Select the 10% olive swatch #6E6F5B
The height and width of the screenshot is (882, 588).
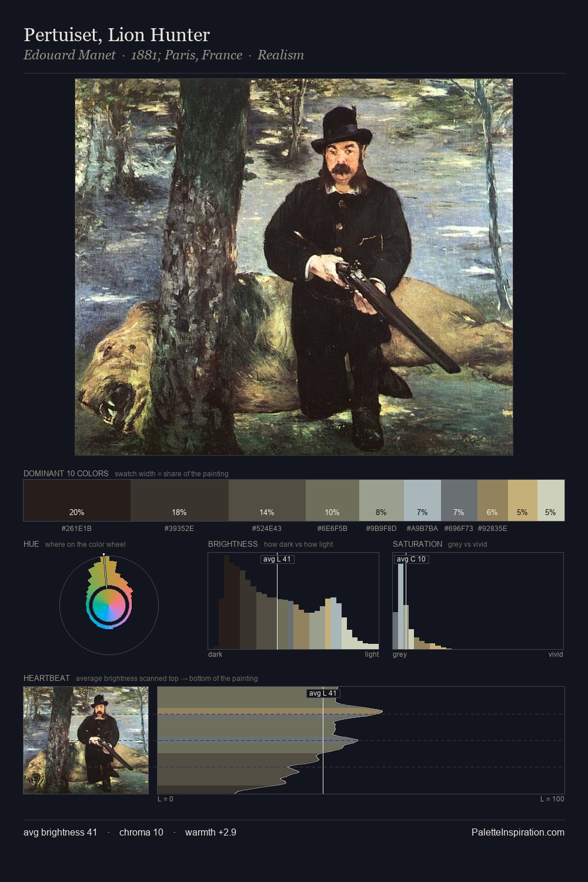coord(332,500)
